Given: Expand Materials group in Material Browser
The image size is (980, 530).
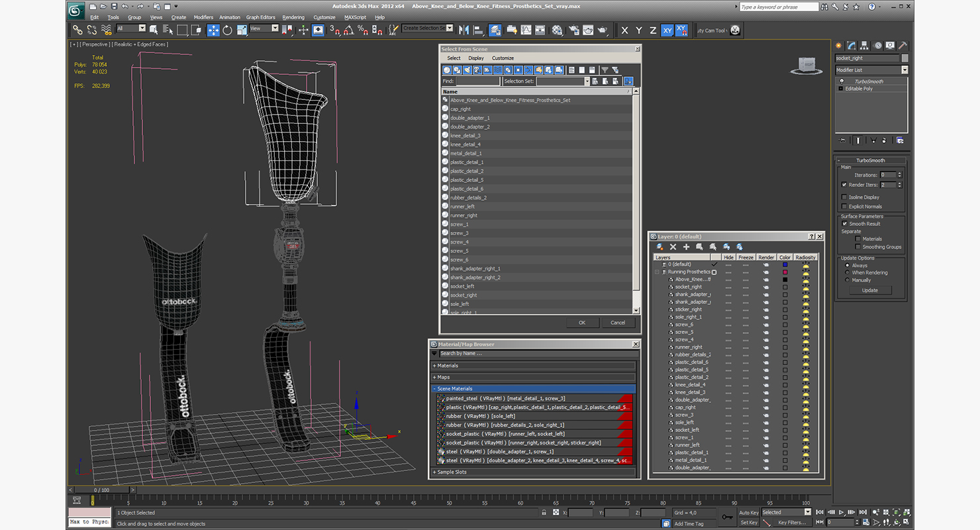Looking at the screenshot, I should [x=534, y=366].
